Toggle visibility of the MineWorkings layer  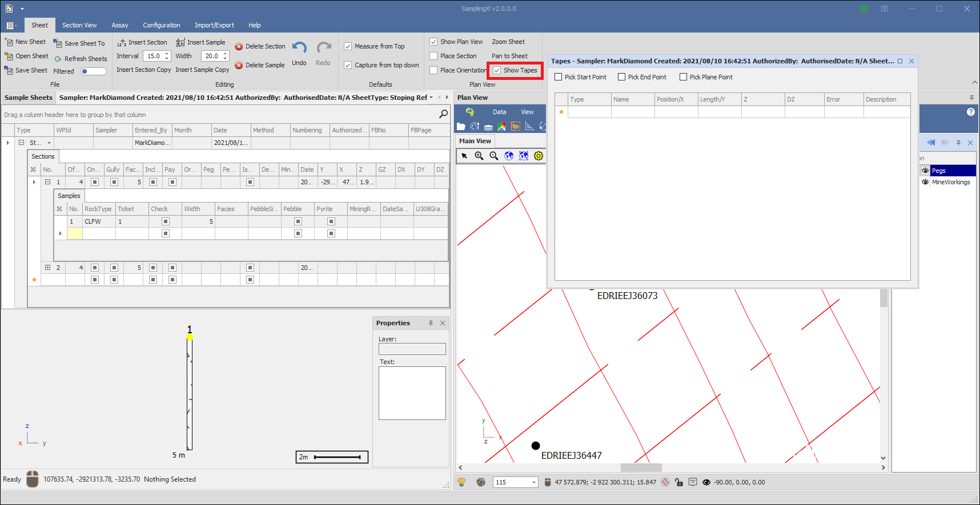(925, 182)
